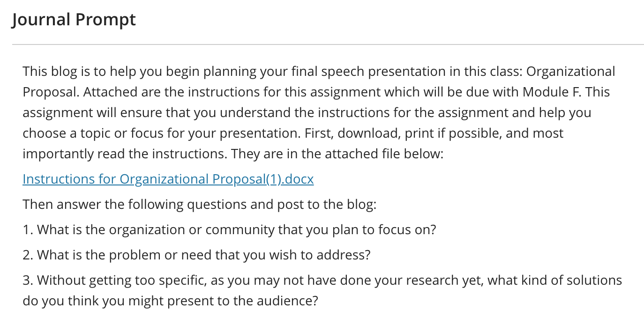Click the Journal Prompt heading

click(74, 20)
